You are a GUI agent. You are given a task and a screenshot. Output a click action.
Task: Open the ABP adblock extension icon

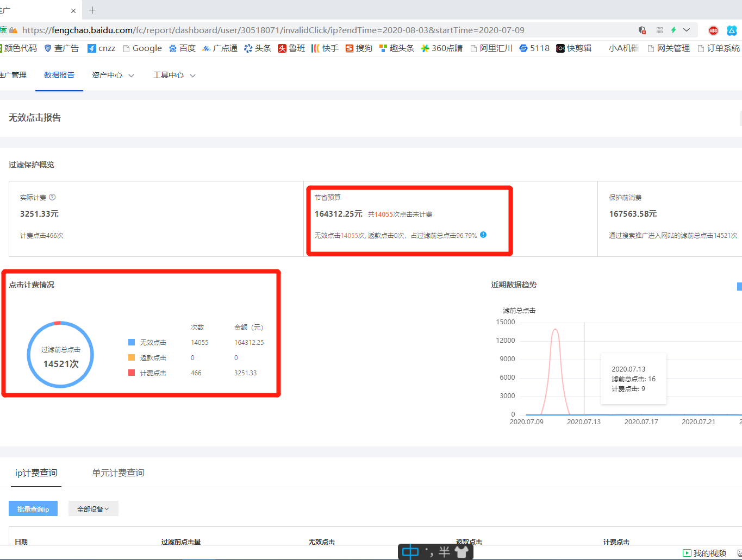tap(713, 30)
